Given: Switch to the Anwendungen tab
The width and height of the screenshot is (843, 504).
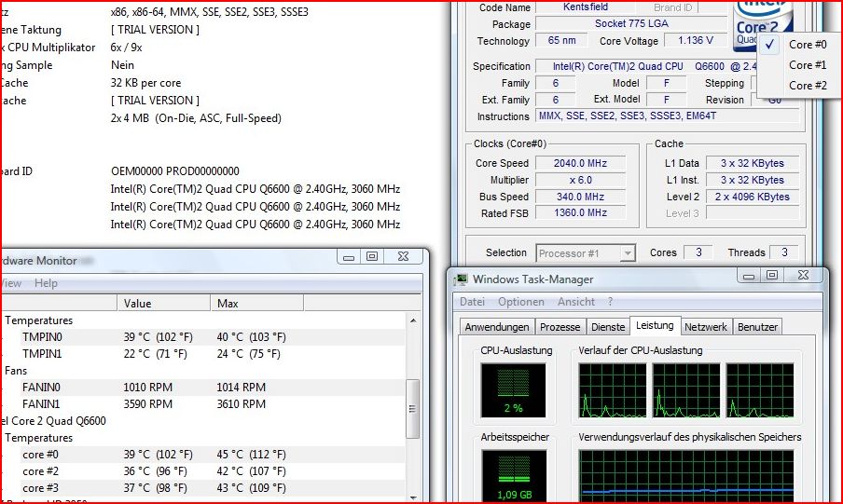Looking at the screenshot, I should pos(497,327).
